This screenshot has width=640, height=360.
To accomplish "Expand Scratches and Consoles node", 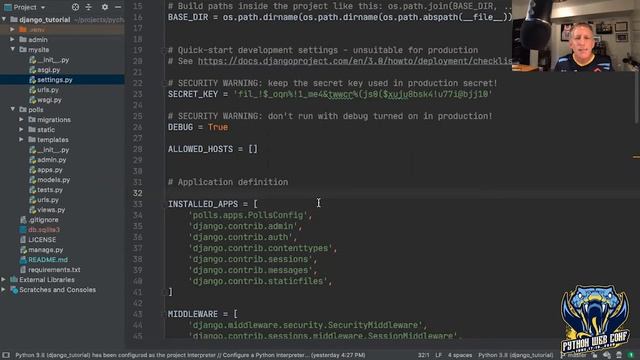I will click(x=4, y=289).
